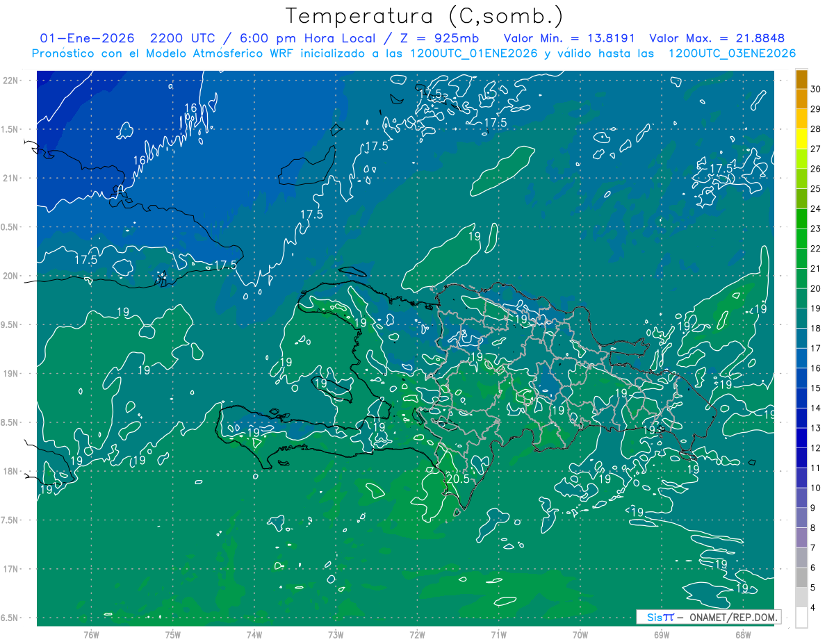Viewport: 834px width, 644px height.
Task: Click the "72W" longitude label
Action: click(417, 634)
